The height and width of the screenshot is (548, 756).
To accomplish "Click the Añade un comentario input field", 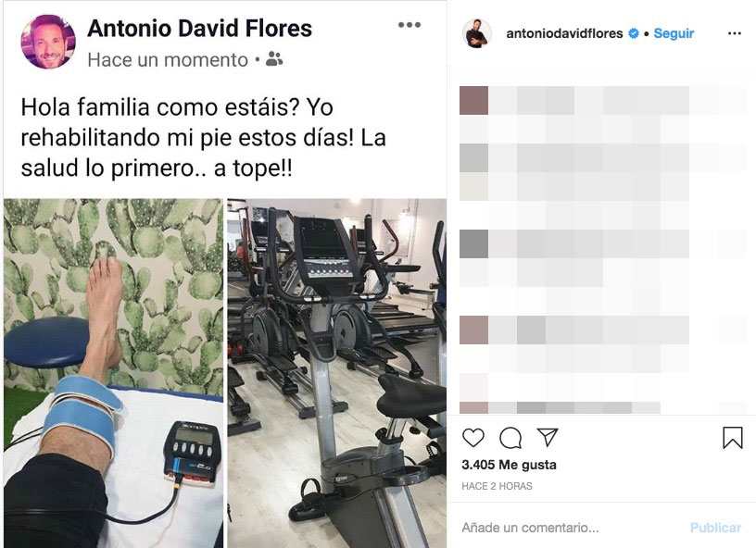I will pos(569,528).
